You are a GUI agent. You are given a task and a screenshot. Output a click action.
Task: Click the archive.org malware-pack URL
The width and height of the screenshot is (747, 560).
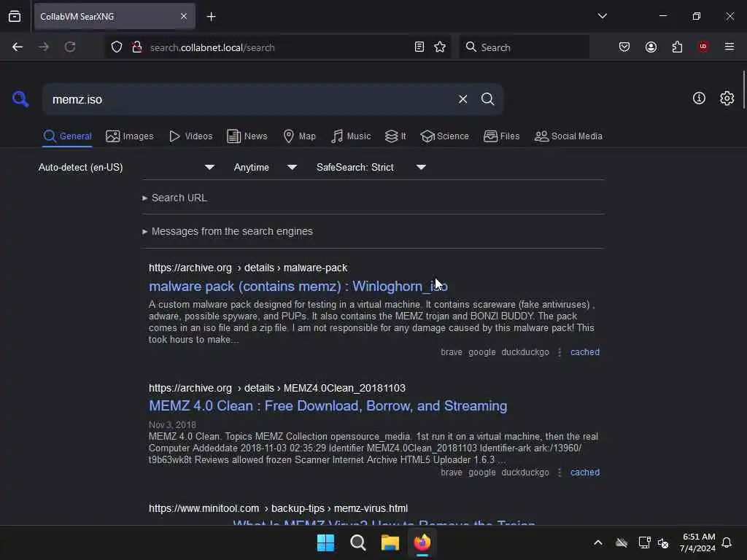(248, 268)
